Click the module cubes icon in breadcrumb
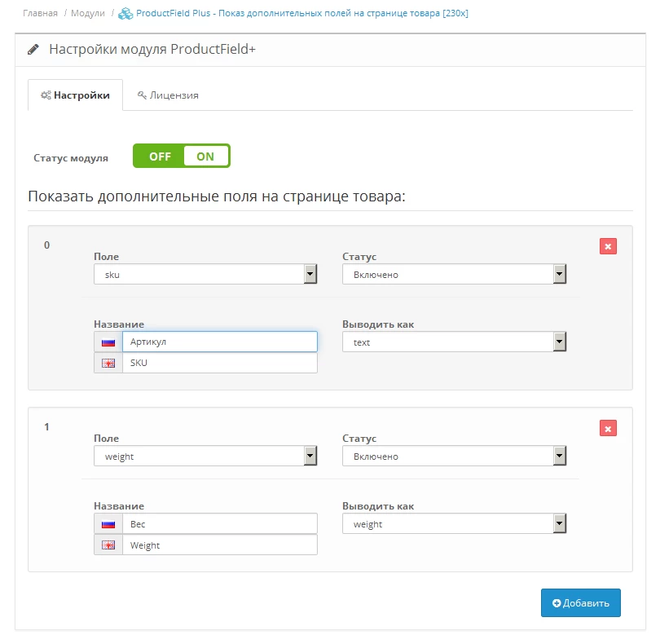This screenshot has width=660, height=644. 125,14
